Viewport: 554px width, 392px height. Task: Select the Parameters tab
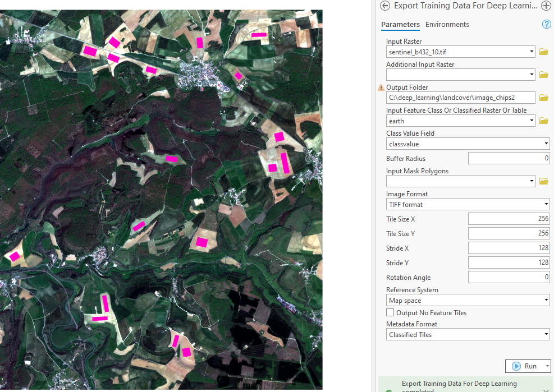click(400, 24)
